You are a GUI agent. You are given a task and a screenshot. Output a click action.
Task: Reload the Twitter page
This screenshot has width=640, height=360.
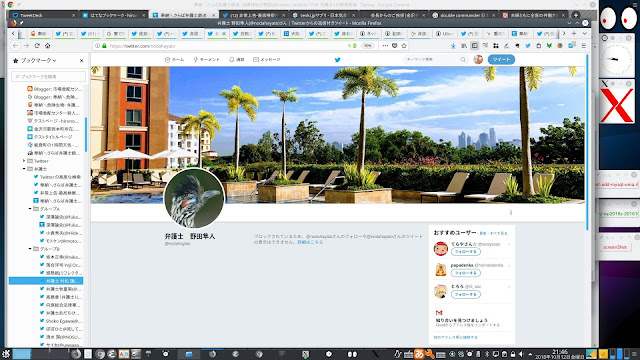[x=37, y=46]
